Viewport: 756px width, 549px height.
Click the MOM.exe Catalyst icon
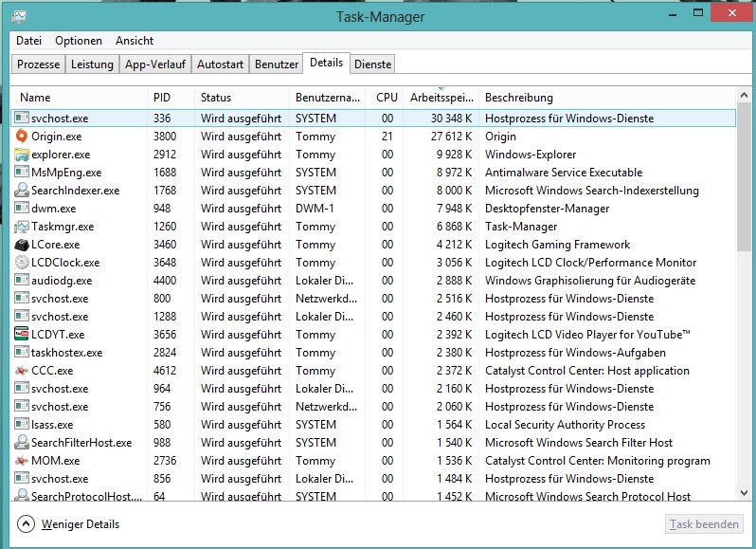22,461
